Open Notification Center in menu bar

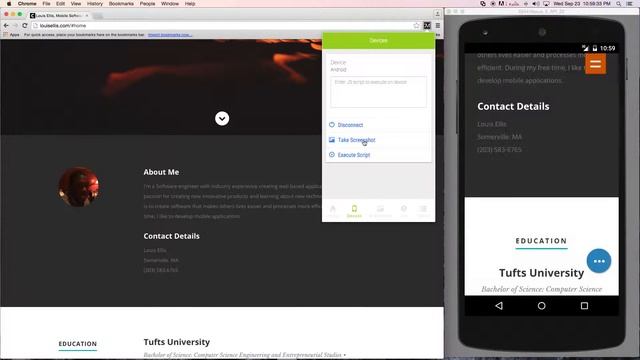(630, 4)
